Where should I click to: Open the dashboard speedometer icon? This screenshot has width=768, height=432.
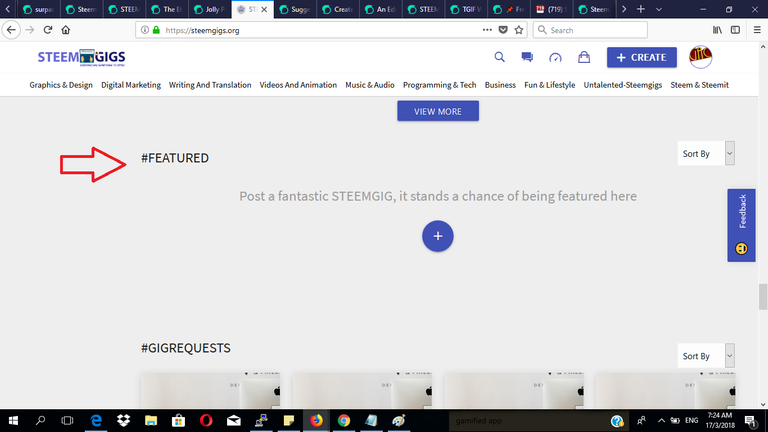[x=555, y=58]
